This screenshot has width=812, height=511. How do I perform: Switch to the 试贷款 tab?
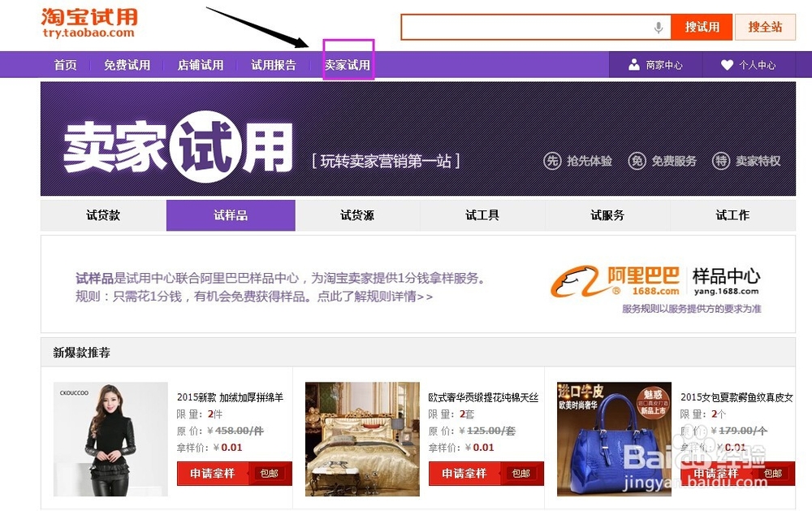[x=103, y=215]
